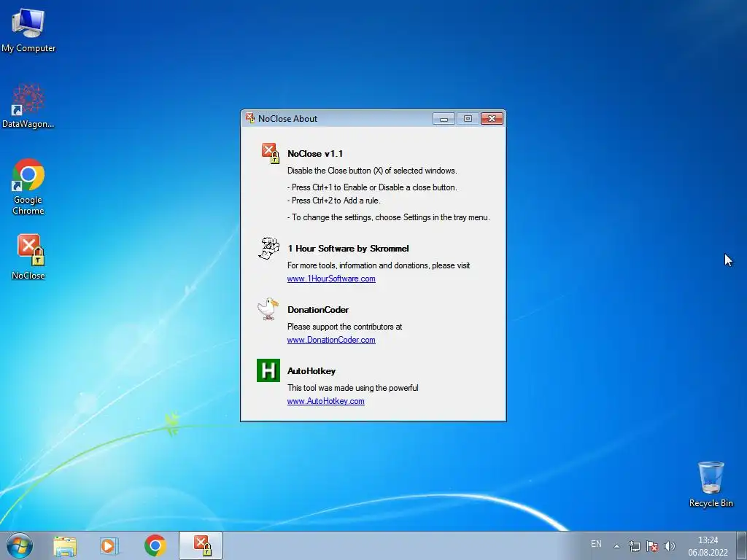
Task: Select the NoClose taskbar button
Action: pos(201,545)
